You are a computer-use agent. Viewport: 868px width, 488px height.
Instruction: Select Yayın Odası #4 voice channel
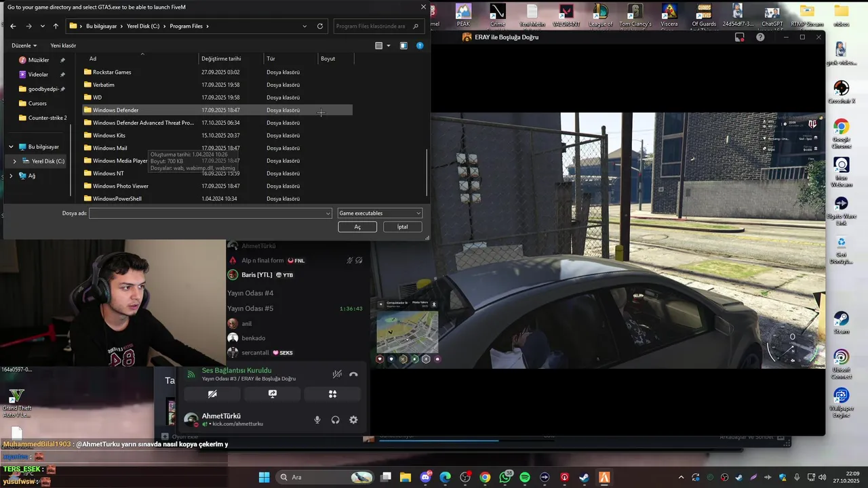(250, 293)
